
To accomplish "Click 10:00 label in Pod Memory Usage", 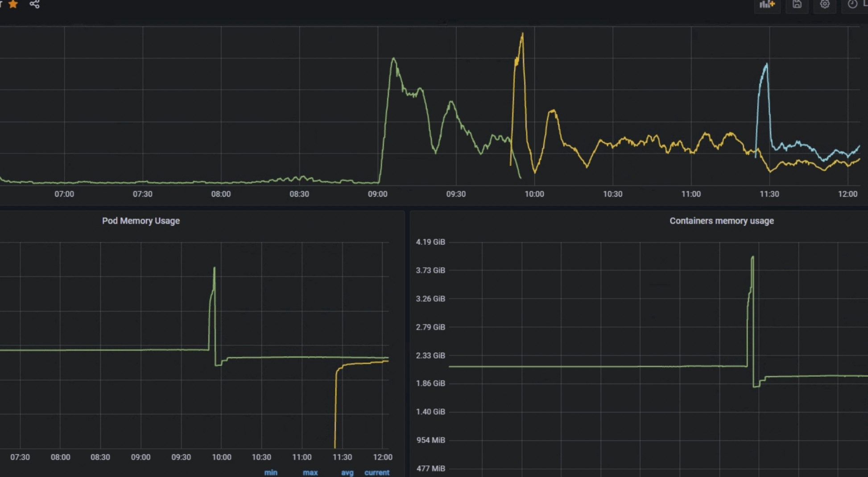I will 221,457.
